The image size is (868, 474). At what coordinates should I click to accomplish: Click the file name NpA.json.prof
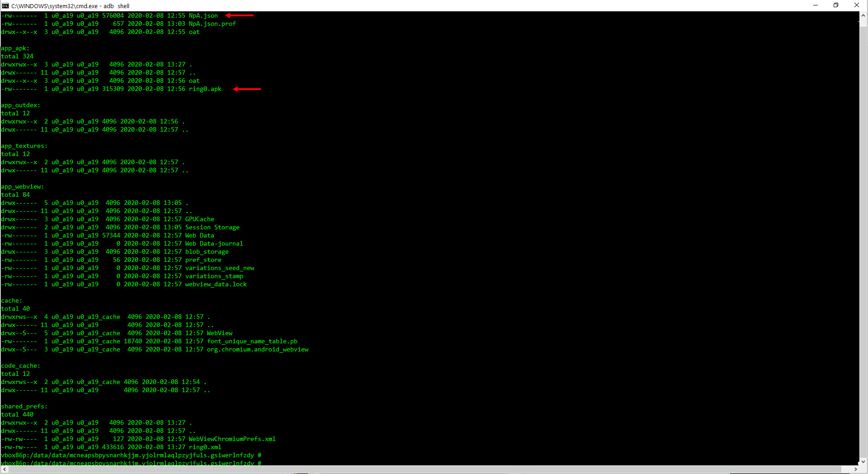click(212, 24)
